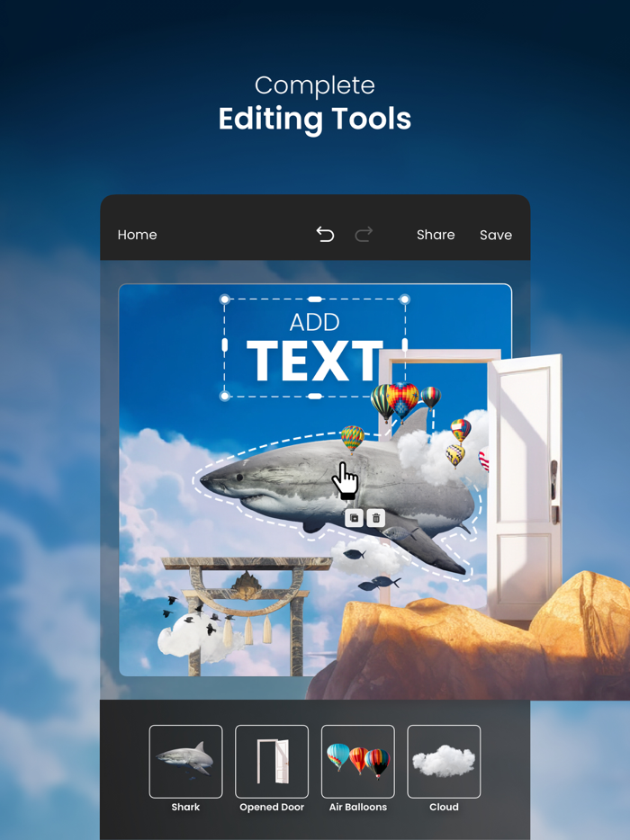Select the heart-shaped hot air balloon
The width and height of the screenshot is (630, 840).
point(402,402)
